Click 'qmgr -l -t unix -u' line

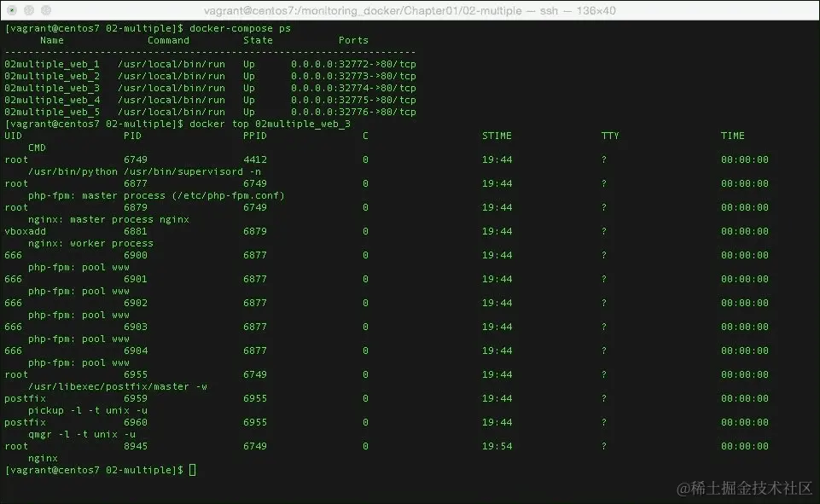tap(82, 434)
